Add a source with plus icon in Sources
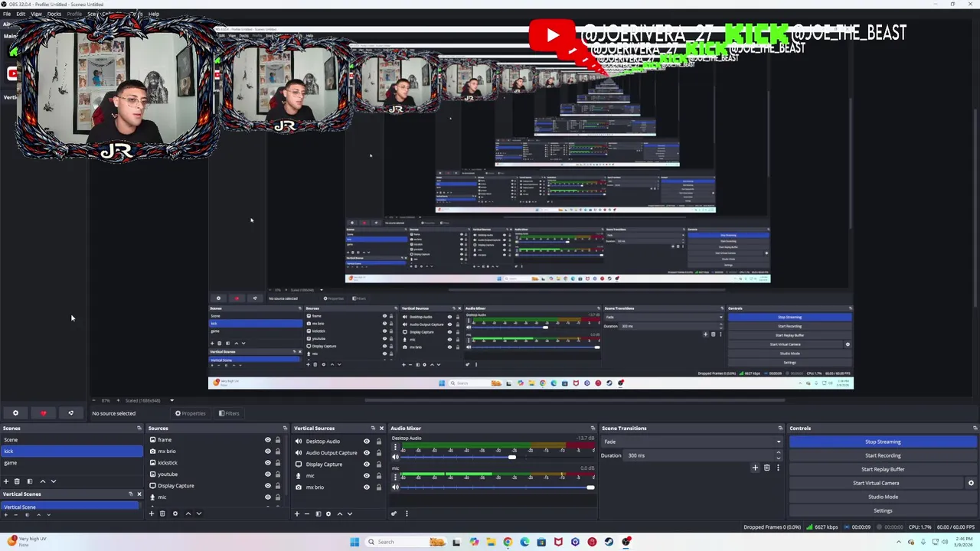The height and width of the screenshot is (551, 980). [x=152, y=514]
